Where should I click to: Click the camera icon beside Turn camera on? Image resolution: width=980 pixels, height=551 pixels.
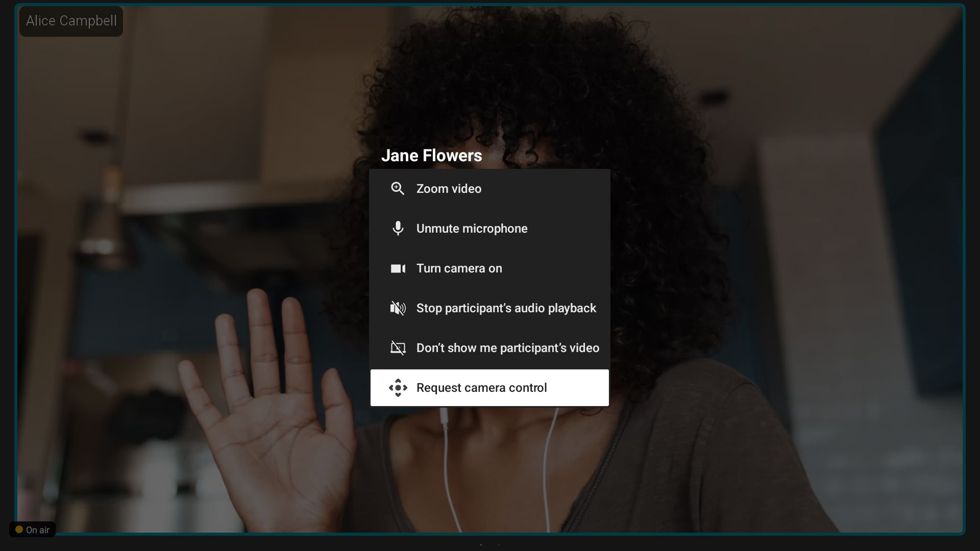[x=398, y=268]
